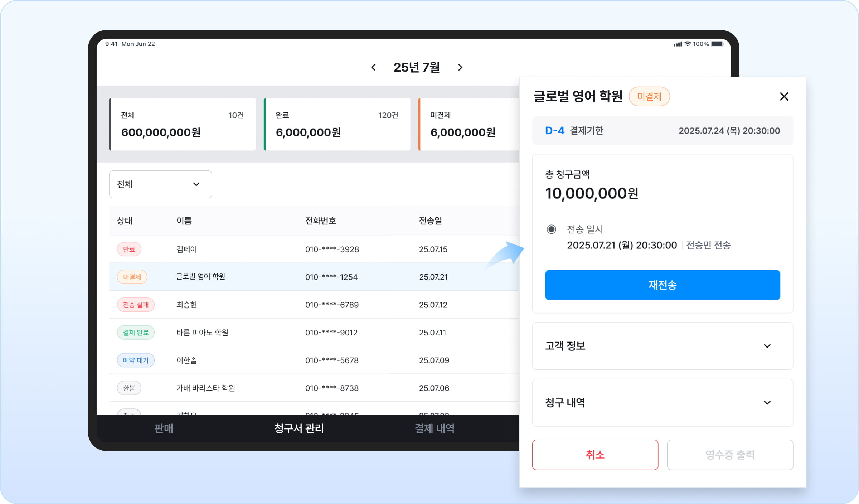The width and height of the screenshot is (859, 504).
Task: Open the 이한솔 row
Action: (x=314, y=360)
